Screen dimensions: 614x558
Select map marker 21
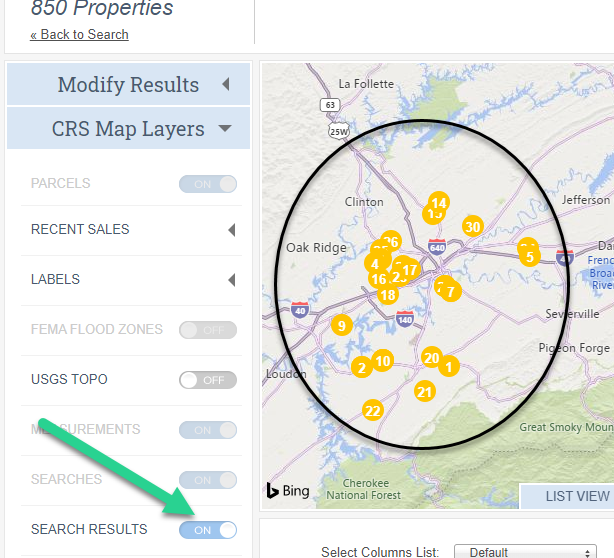point(425,391)
